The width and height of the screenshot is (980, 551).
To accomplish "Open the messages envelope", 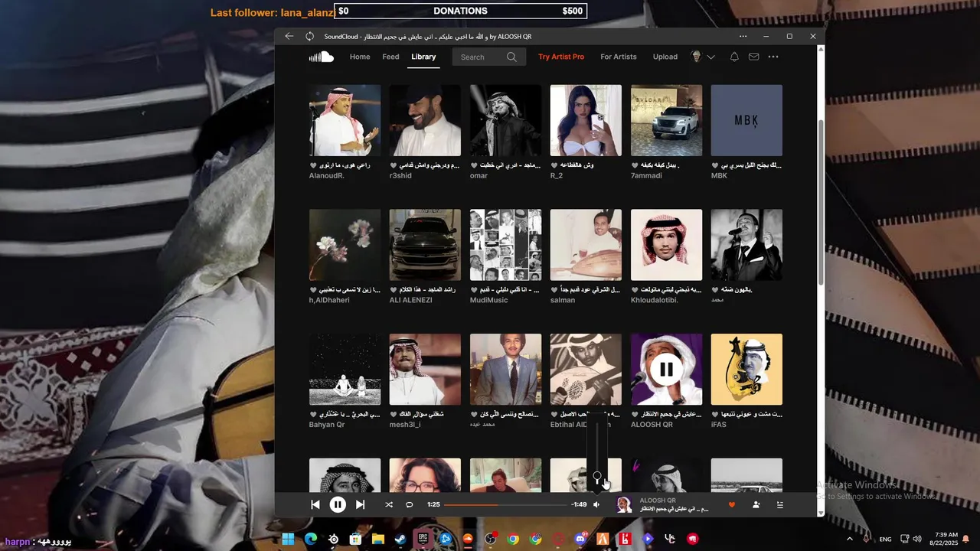I will coord(753,57).
